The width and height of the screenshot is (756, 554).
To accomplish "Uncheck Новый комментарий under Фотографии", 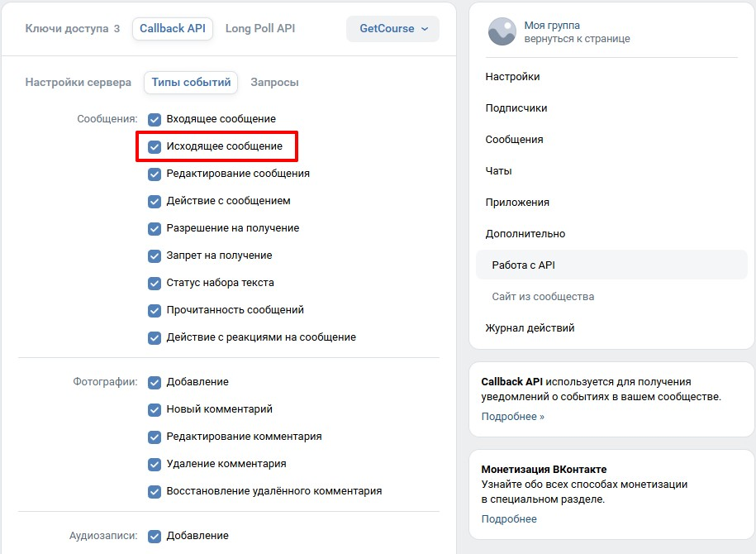I will click(x=155, y=409).
